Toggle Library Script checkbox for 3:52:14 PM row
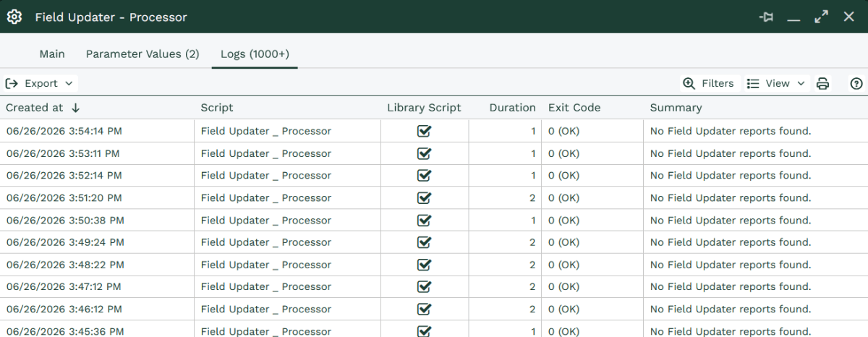 [x=424, y=176]
